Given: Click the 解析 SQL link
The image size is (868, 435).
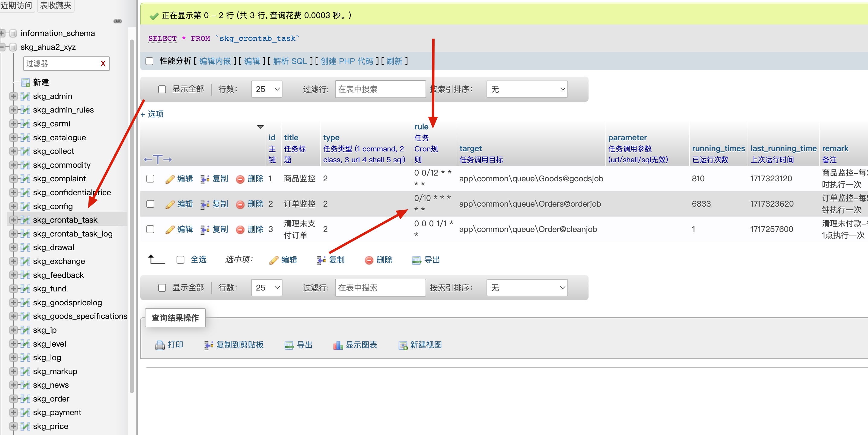Looking at the screenshot, I should (x=290, y=61).
